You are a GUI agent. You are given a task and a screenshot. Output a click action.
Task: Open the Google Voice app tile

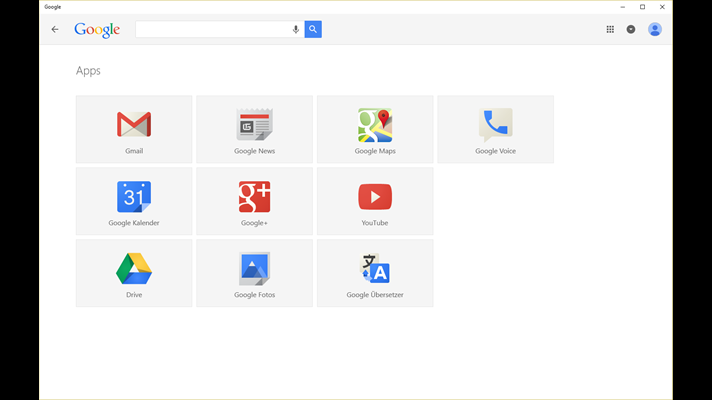click(x=495, y=129)
